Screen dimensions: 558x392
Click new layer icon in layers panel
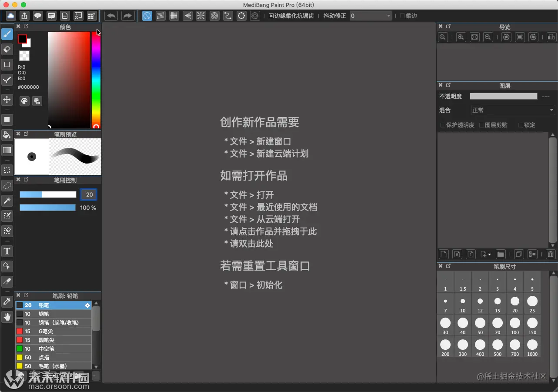pos(443,254)
